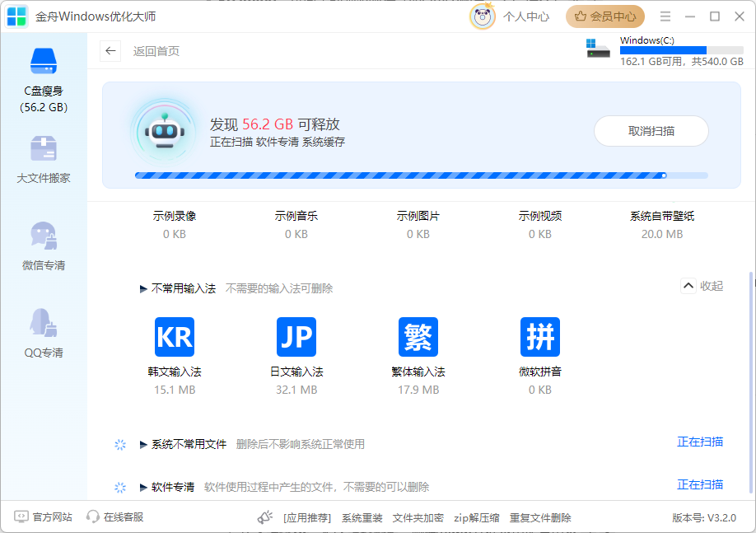Select the 系统自带壁纸 item
Screen dimensions: 756x533
tap(662, 224)
